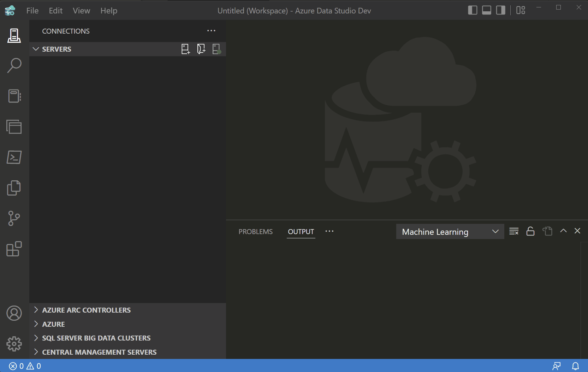
Task: Clear the Output panel contents
Action: point(514,231)
